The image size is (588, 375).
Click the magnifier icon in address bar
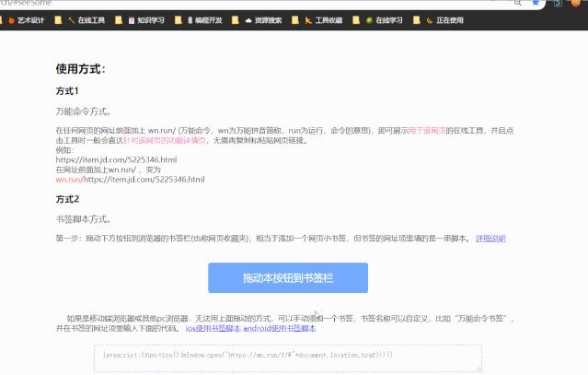[x=517, y=3]
